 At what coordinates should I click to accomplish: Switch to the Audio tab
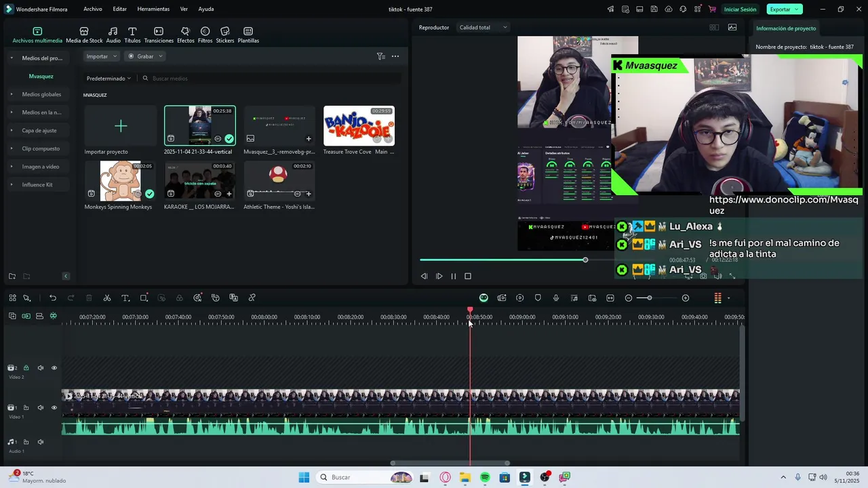click(x=113, y=35)
